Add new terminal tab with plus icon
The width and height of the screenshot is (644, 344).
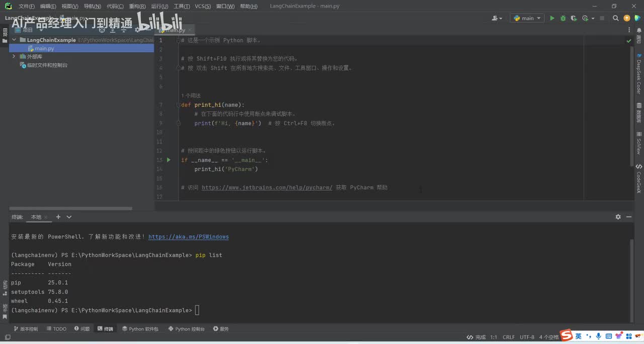click(58, 217)
